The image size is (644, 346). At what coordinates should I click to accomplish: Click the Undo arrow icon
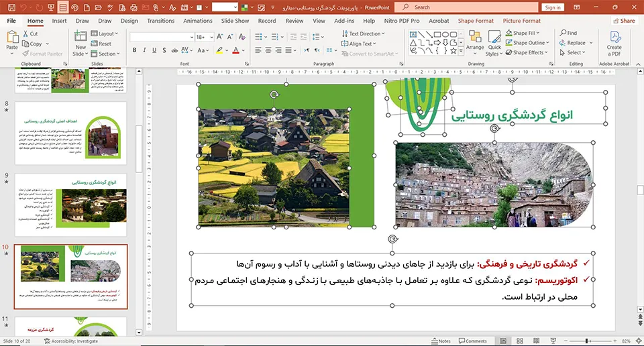(24, 7)
